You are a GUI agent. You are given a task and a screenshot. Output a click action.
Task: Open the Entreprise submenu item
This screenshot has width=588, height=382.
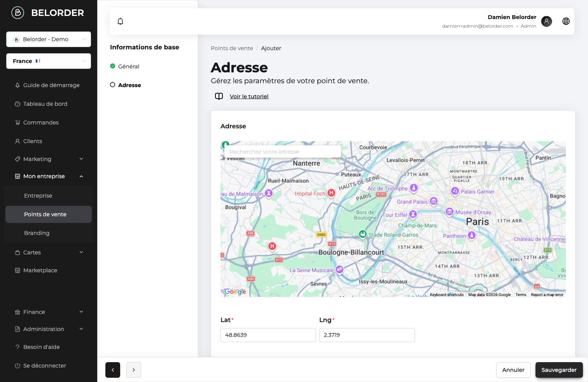49,196
